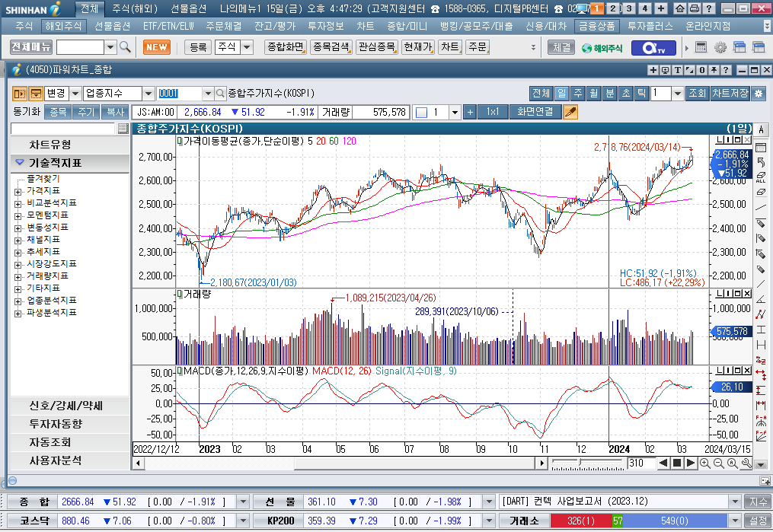Open the ETF/ETN/ELW menu
773x532 pixels.
pos(168,26)
